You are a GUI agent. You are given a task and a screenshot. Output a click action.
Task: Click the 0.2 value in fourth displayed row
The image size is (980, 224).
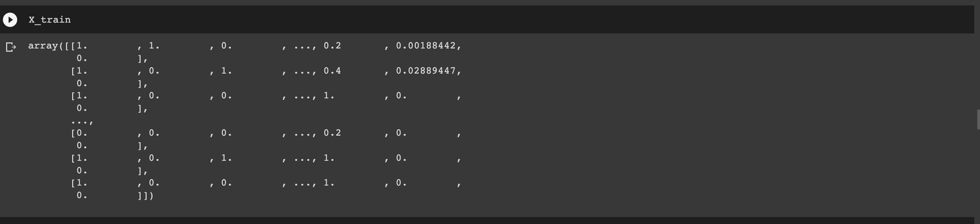(x=332, y=133)
